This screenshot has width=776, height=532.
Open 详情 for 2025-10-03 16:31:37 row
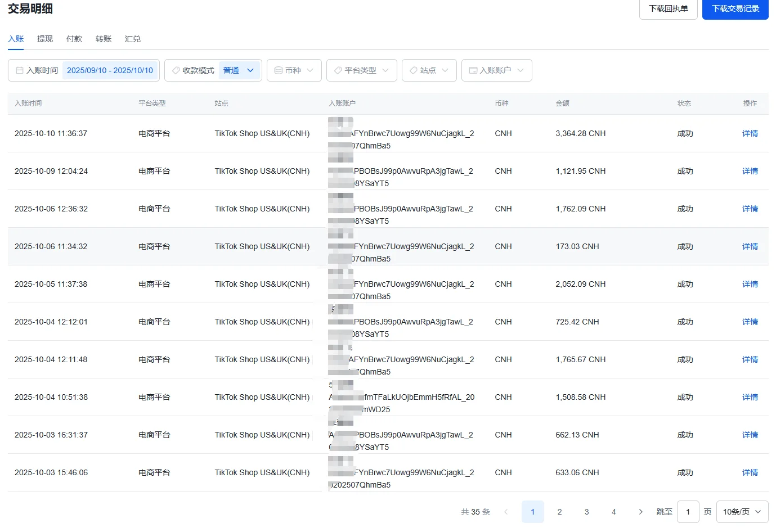750,435
